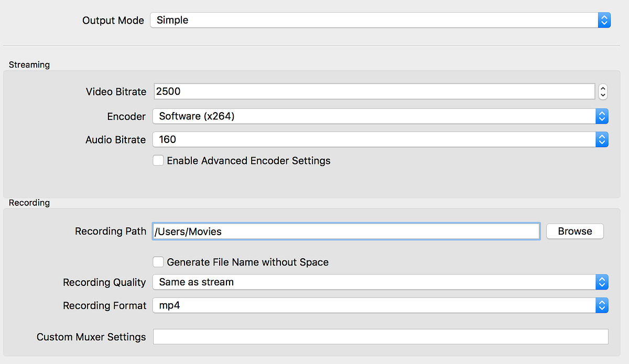Click the Enable Advanced Encoder Settings label
This screenshot has height=364, width=629.
[248, 161]
